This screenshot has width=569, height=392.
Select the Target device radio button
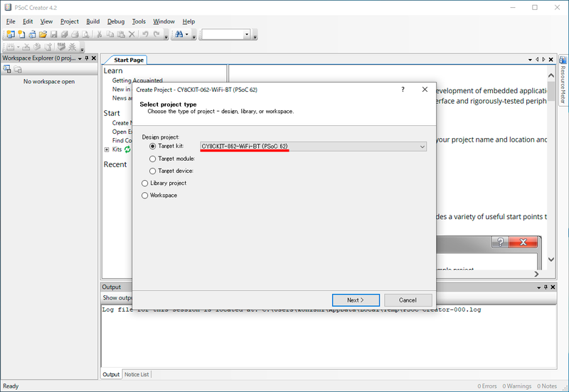pos(153,171)
